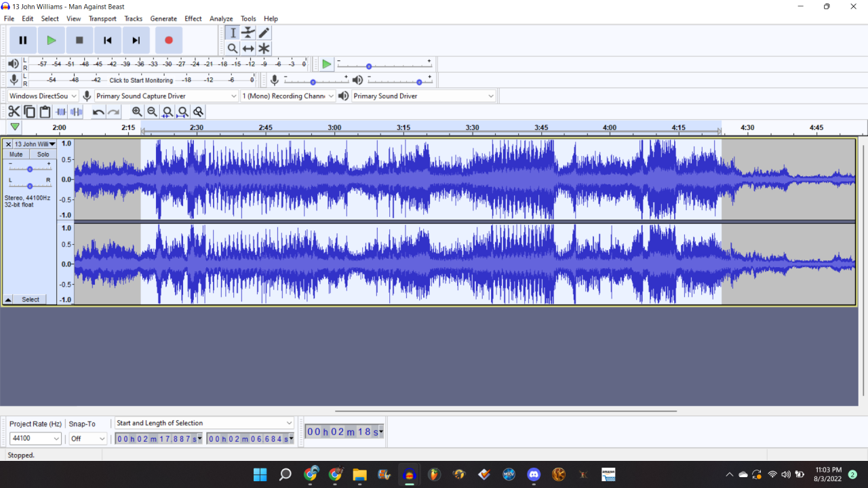
Task: Click to Start Monitoring in the recording meter
Action: click(x=141, y=80)
